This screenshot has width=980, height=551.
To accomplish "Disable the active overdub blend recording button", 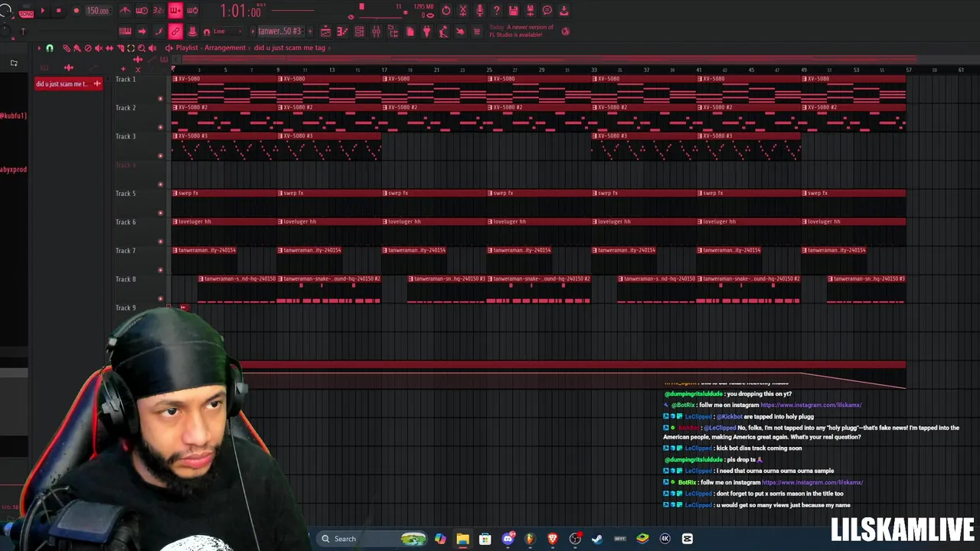I will click(175, 11).
